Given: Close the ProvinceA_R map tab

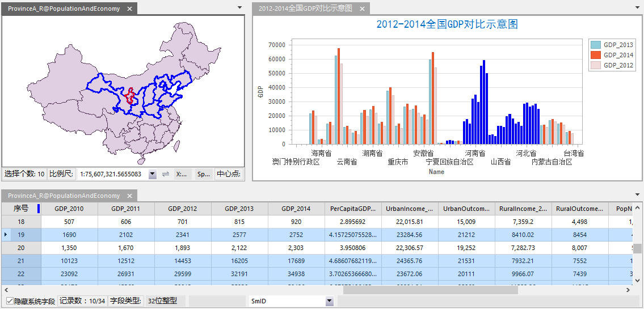Looking at the screenshot, I should point(129,9).
